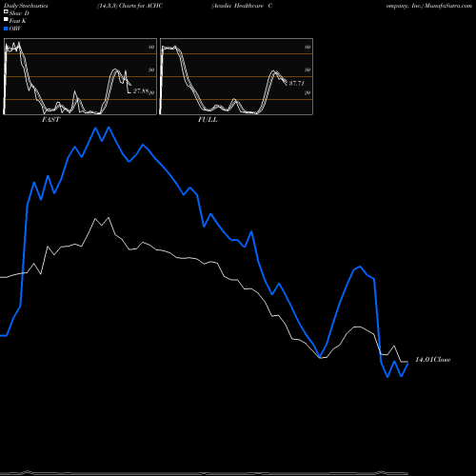
Task: Click the Fast K legend swatch
Action: pyautogui.click(x=6, y=19)
